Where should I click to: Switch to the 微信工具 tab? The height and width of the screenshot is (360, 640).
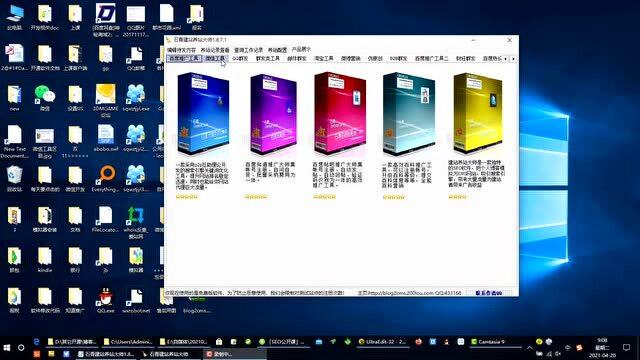215,59
